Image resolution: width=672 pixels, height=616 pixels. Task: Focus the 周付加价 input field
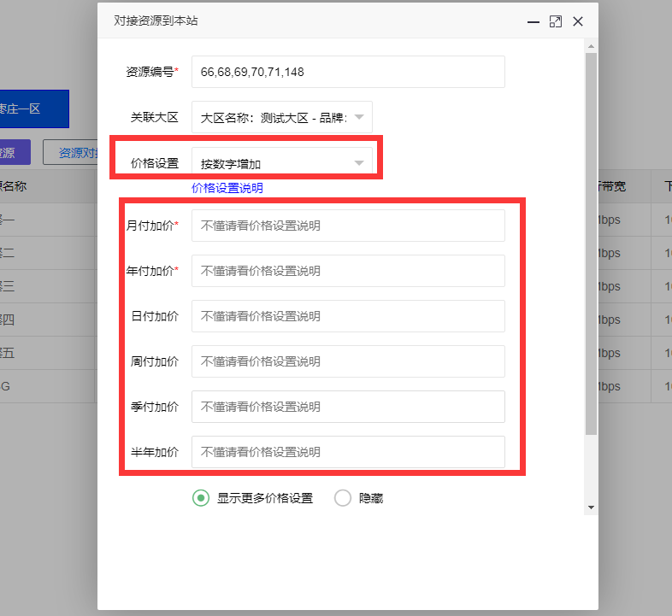(348, 361)
